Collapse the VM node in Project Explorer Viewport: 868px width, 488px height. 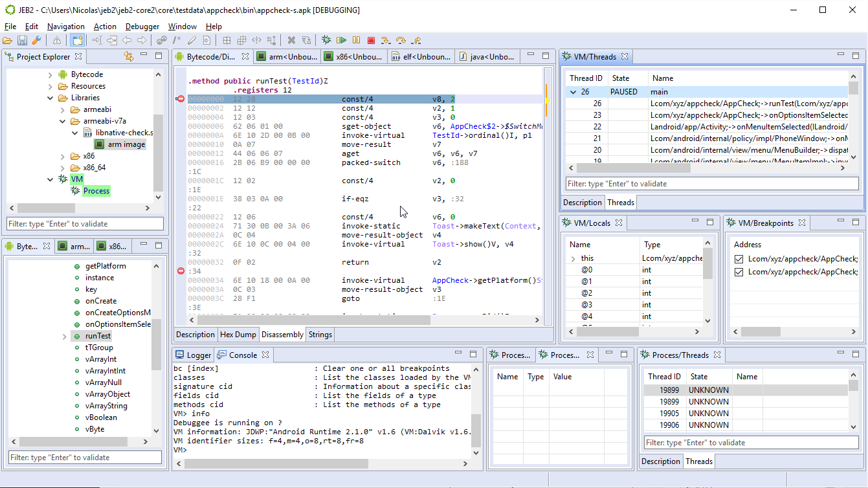coord(50,179)
